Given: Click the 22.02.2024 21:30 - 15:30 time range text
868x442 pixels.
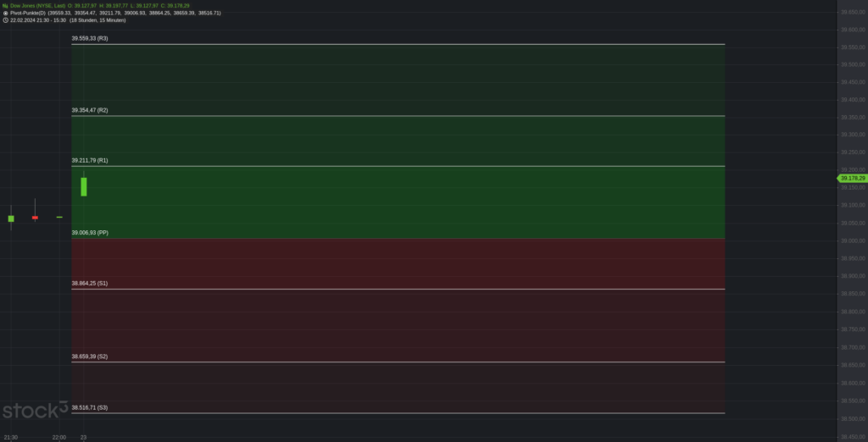Looking at the screenshot, I should tap(38, 20).
